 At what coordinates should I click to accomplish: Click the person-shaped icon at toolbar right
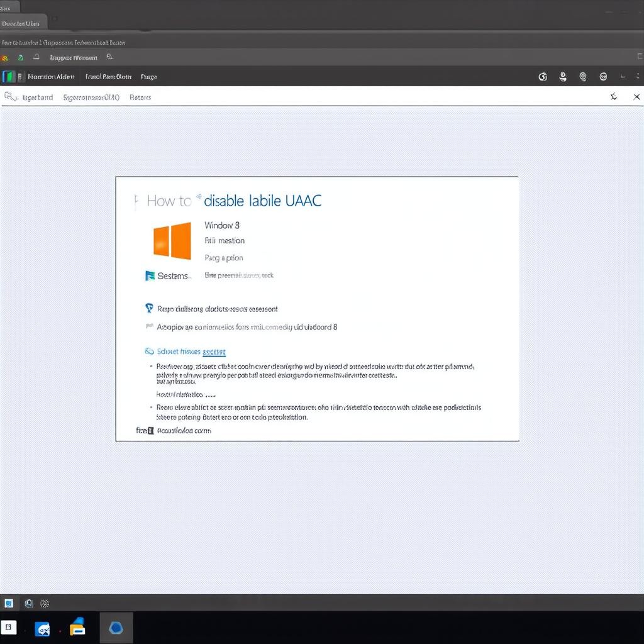tap(563, 77)
